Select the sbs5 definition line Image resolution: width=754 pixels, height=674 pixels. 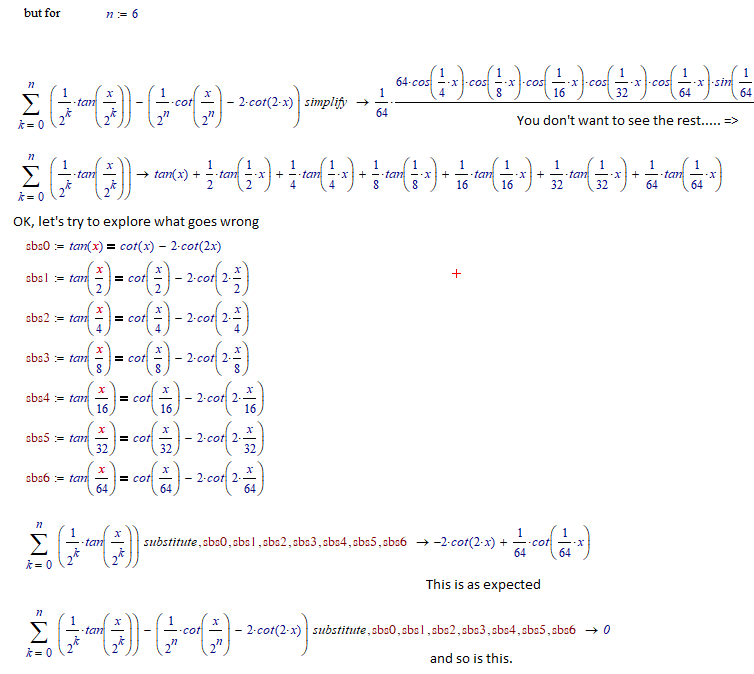(144, 438)
